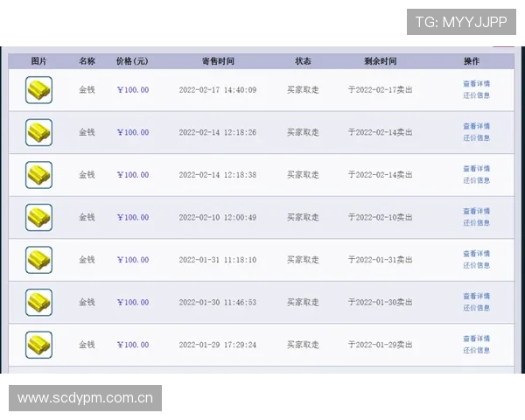
Task: Click 于2022-02-10卖出 remaining time text
Action: 381,218
